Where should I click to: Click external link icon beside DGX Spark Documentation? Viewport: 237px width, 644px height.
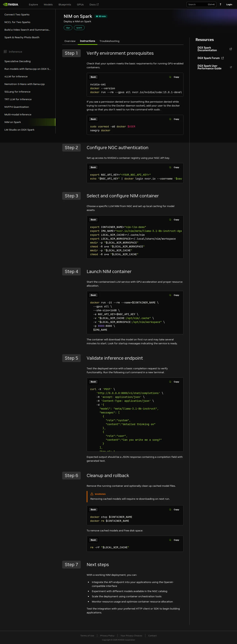pyautogui.click(x=231, y=49)
